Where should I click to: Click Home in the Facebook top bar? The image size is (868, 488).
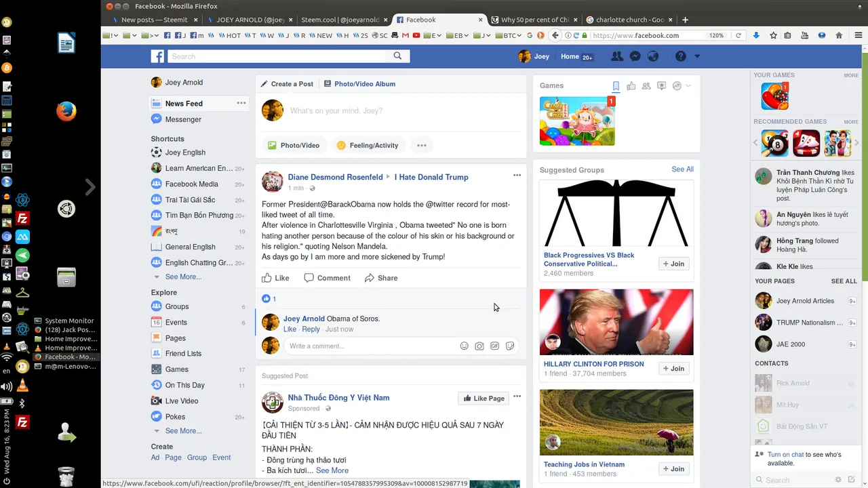click(x=570, y=56)
